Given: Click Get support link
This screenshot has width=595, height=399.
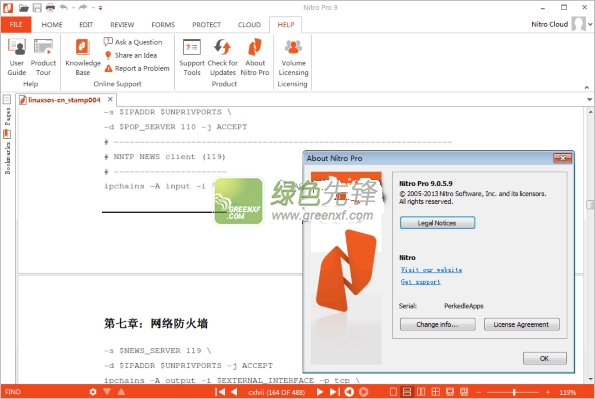Looking at the screenshot, I should [420, 282].
